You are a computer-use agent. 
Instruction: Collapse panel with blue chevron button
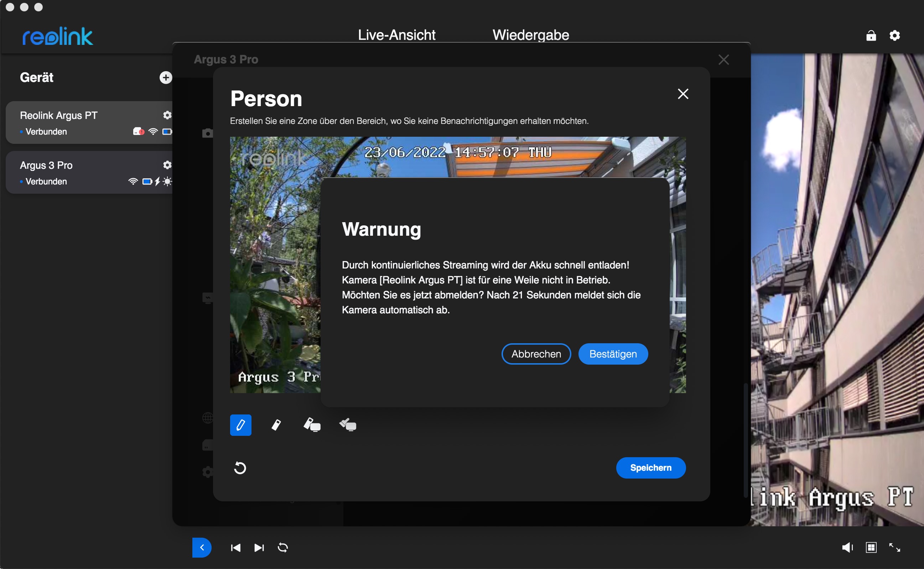202,547
